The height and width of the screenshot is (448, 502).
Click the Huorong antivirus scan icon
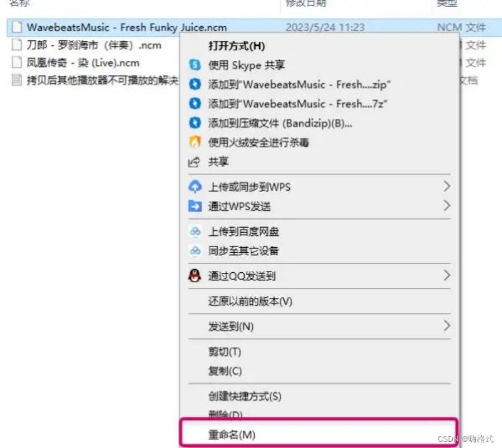195,142
